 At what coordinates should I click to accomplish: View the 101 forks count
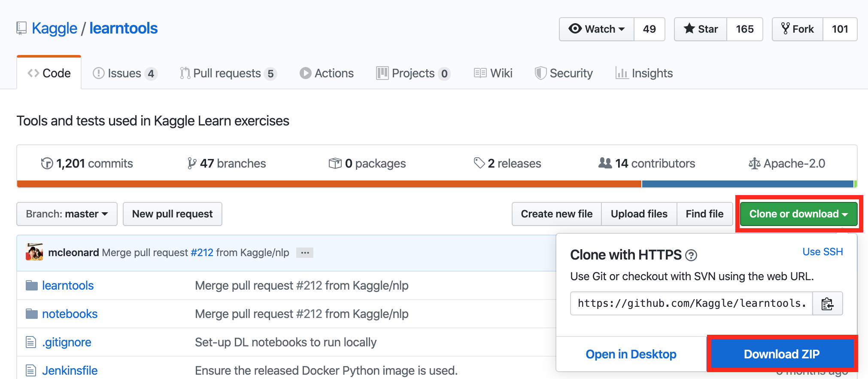(x=840, y=29)
